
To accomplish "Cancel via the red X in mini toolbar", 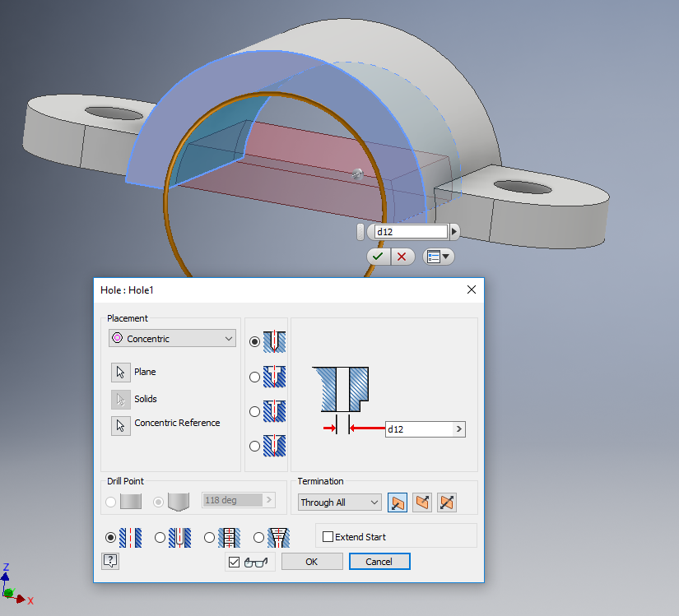I will (402, 256).
